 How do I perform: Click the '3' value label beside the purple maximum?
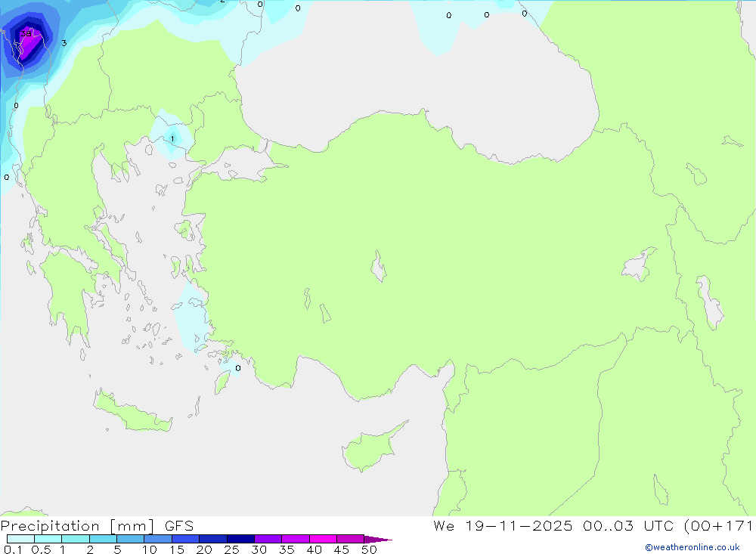(x=64, y=43)
